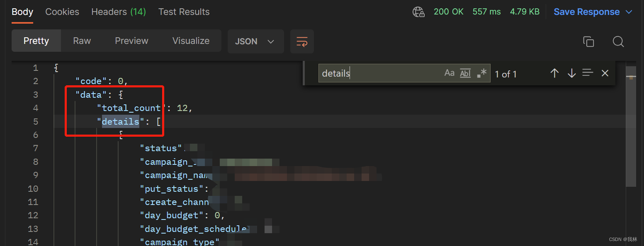Open the Test Results tab
Screen dimensions: 644x246
tap(184, 12)
